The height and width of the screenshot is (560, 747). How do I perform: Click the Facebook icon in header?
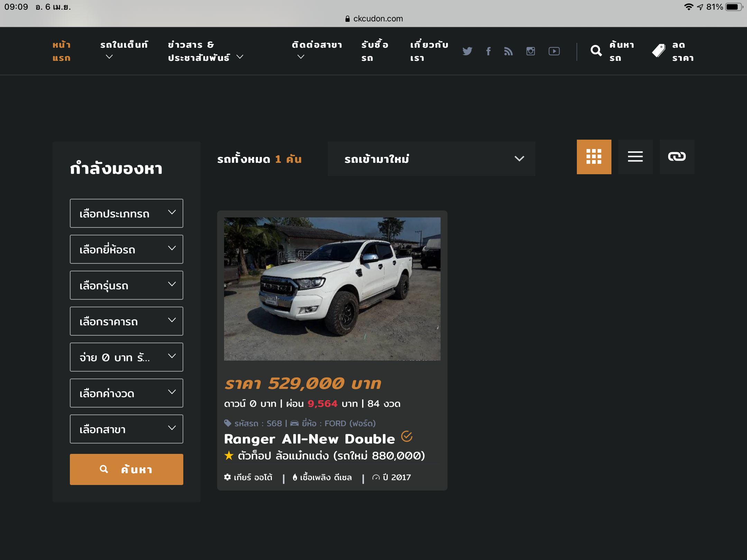point(488,51)
